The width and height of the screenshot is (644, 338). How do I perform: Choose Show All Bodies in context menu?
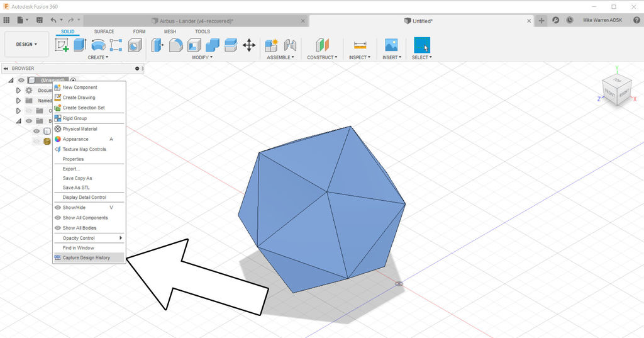pos(89,228)
